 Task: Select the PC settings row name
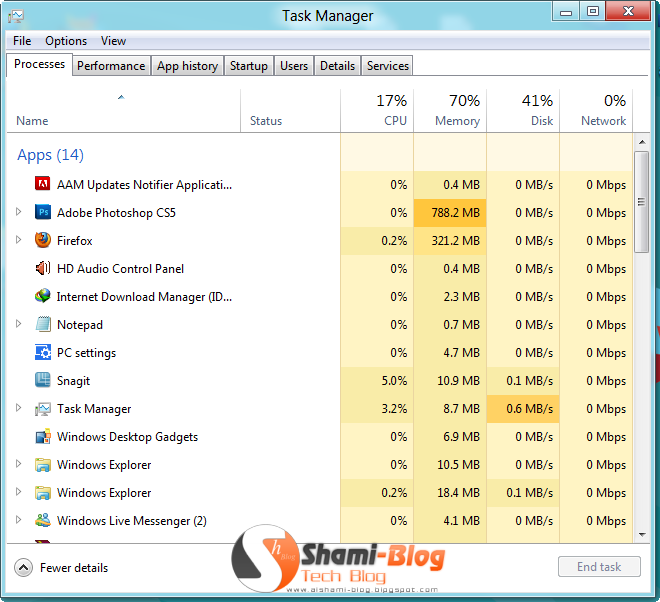[x=86, y=353]
